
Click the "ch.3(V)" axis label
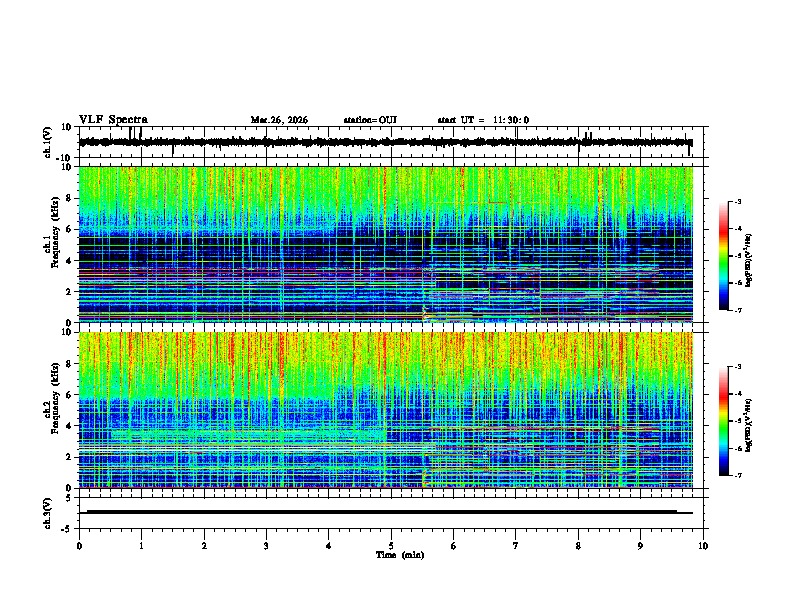coord(48,514)
